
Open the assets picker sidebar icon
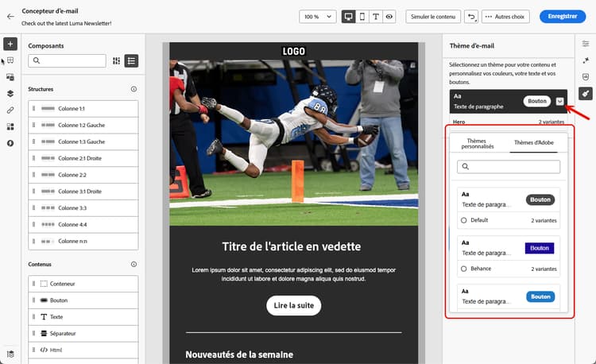tap(10, 77)
